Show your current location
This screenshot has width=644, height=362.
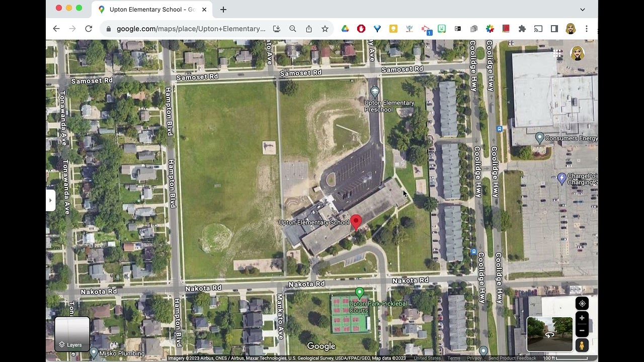click(x=582, y=304)
